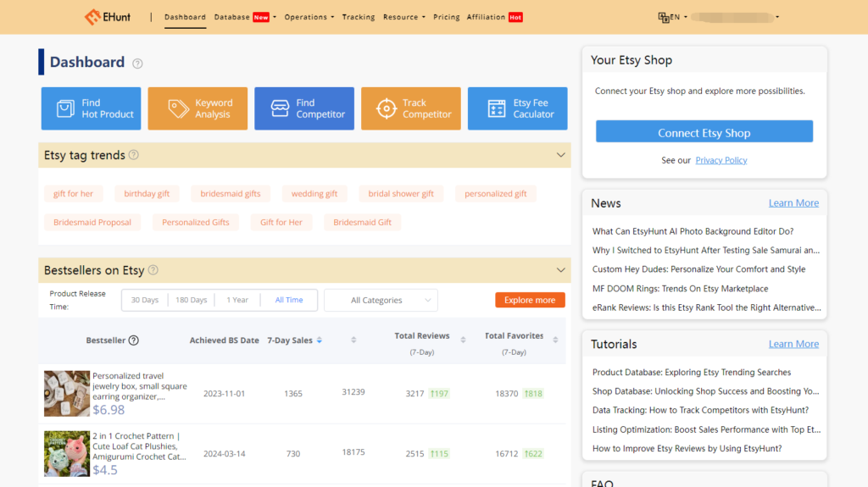Open tutorial 'Product Database: Exploring Etsy Trending Searches'

pos(692,373)
